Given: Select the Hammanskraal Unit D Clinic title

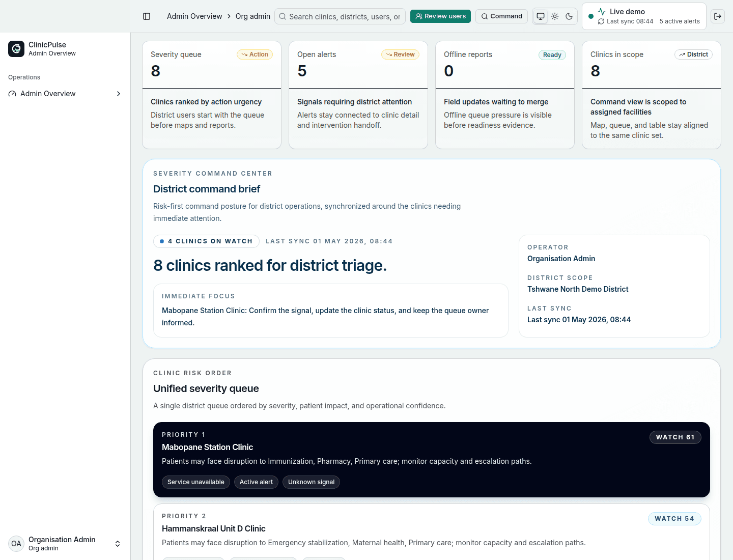Looking at the screenshot, I should click(x=214, y=528).
